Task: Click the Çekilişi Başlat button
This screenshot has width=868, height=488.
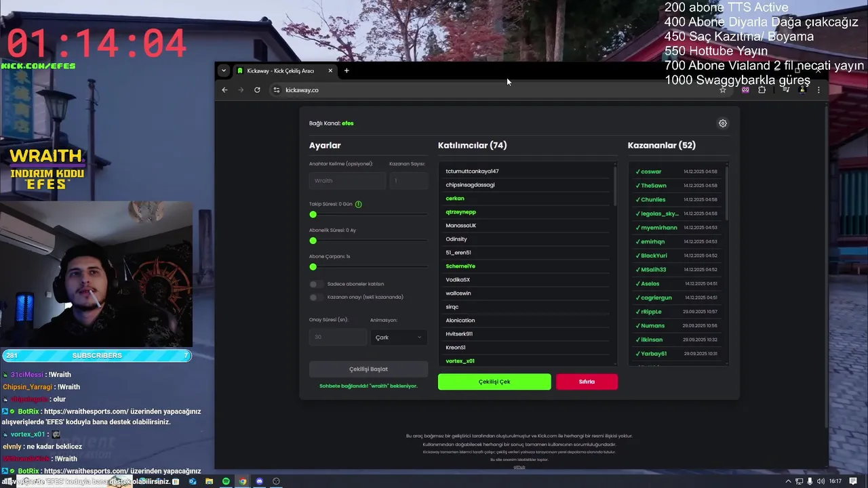Action: click(x=368, y=369)
